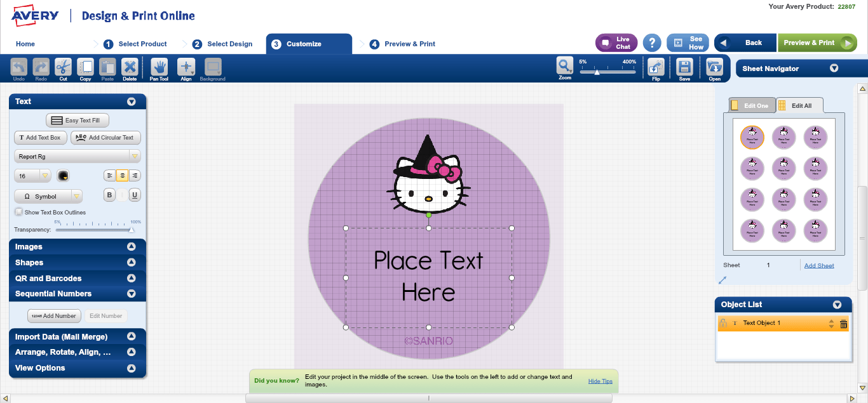Viewport: 868px width, 403px height.
Task: Align text center
Action: point(122,175)
